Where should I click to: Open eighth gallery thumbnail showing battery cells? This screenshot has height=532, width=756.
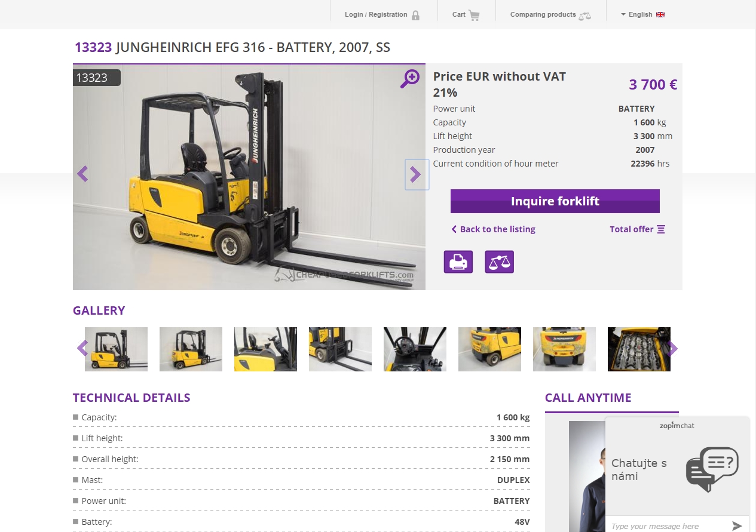point(639,349)
